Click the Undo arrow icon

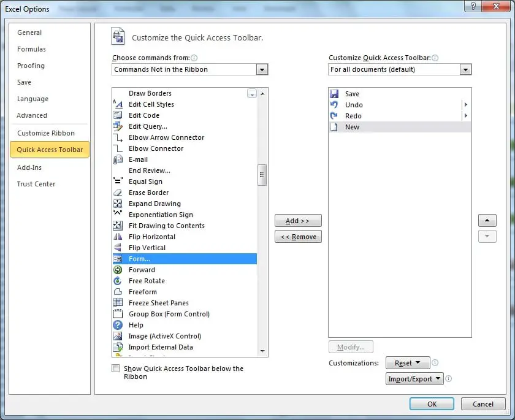[x=334, y=105]
